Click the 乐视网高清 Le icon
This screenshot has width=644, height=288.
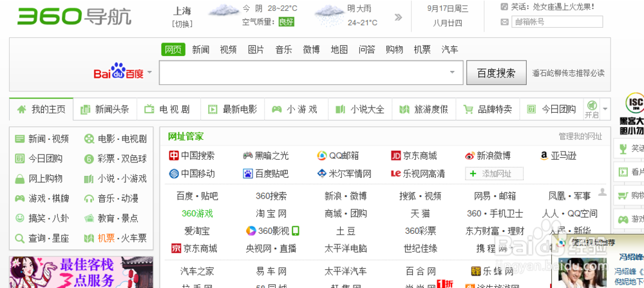tap(396, 173)
